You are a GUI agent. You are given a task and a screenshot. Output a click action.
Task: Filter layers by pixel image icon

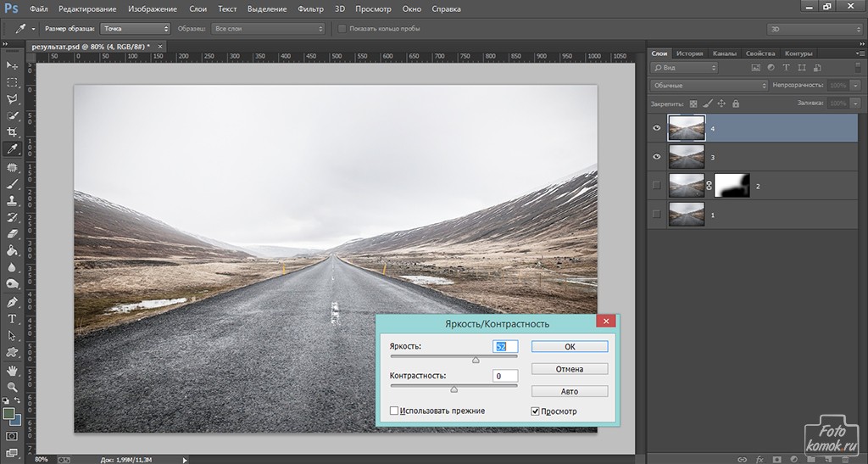tap(755, 68)
